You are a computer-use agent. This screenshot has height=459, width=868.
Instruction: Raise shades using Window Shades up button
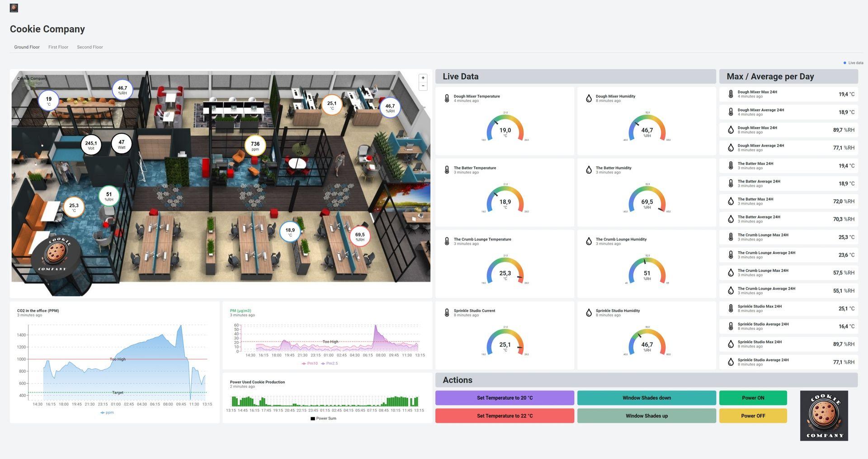point(646,416)
